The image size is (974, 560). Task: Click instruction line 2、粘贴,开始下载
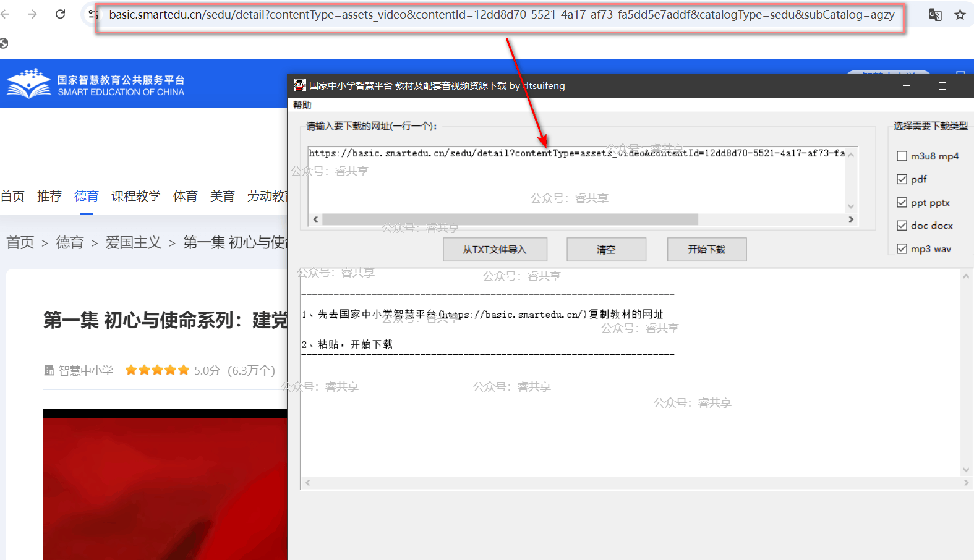pos(347,344)
